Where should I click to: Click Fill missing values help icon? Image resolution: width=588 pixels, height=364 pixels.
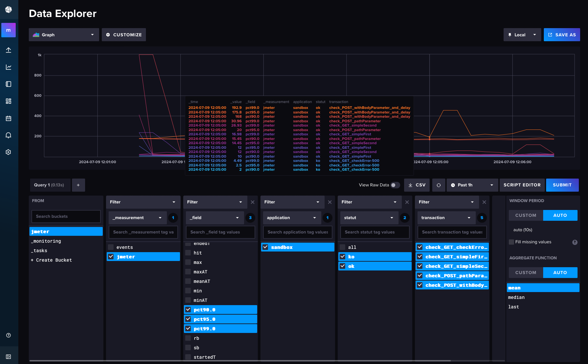pos(575,242)
